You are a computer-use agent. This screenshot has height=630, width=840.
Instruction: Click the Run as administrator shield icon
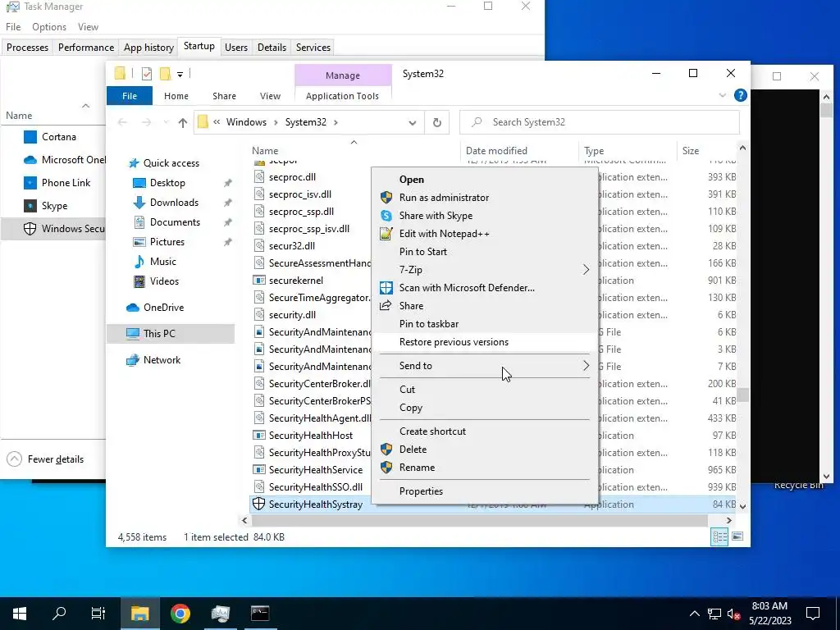point(386,198)
